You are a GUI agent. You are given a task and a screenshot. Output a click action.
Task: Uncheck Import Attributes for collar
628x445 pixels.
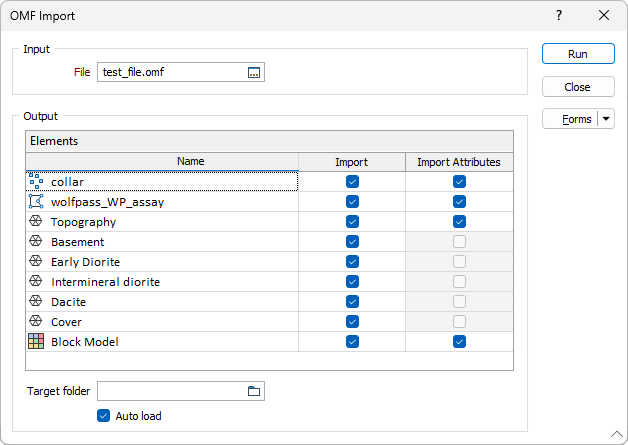pos(459,181)
